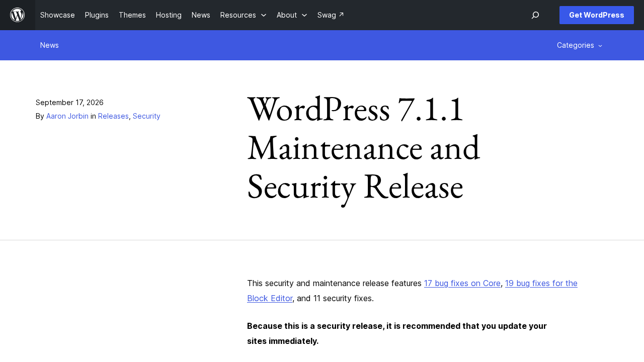Image resolution: width=644 pixels, height=362 pixels.
Task: Visit the Swag external link
Action: tap(331, 15)
